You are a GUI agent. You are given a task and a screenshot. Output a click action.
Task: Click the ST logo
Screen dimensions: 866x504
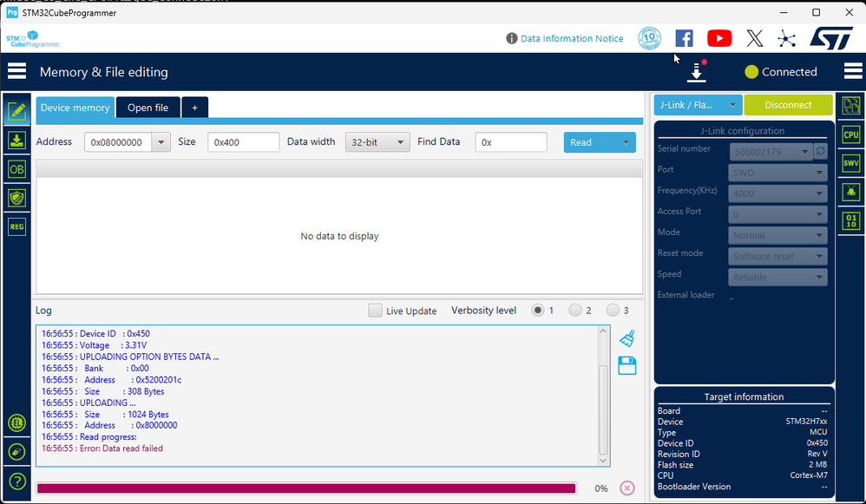click(831, 38)
